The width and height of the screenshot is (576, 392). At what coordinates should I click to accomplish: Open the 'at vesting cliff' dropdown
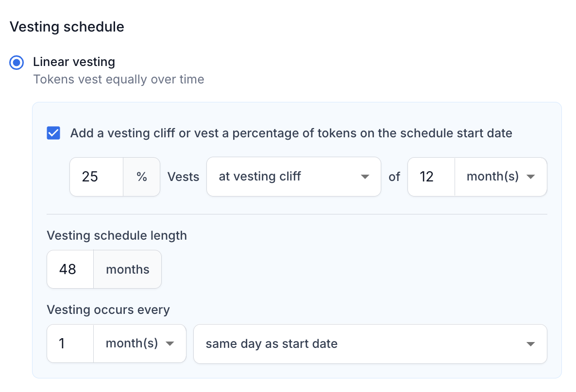click(x=294, y=177)
